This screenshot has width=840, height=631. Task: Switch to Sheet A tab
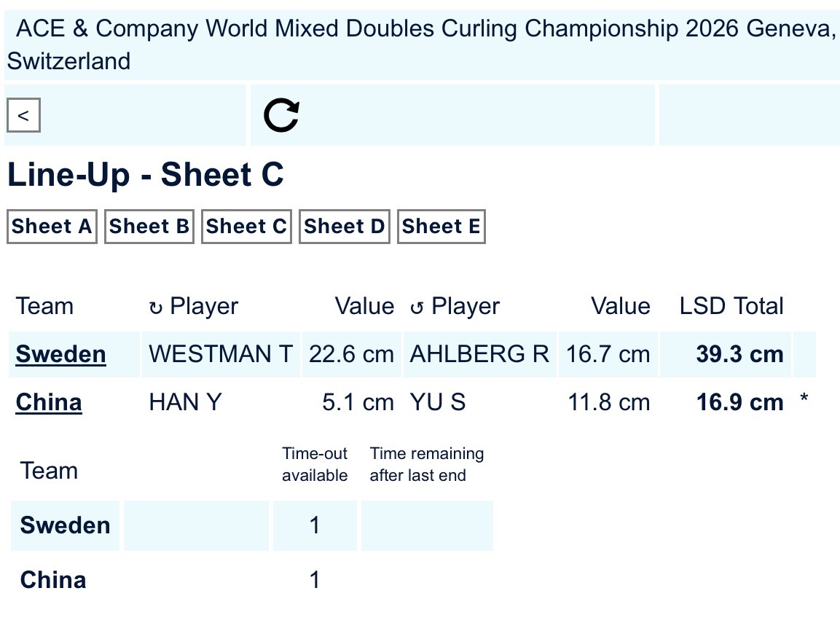(x=52, y=227)
